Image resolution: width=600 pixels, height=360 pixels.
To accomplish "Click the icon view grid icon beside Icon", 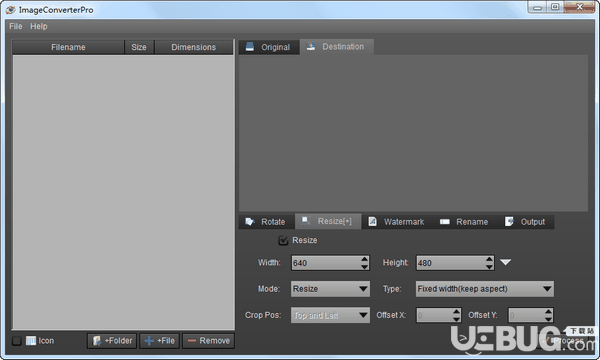I will click(31, 340).
